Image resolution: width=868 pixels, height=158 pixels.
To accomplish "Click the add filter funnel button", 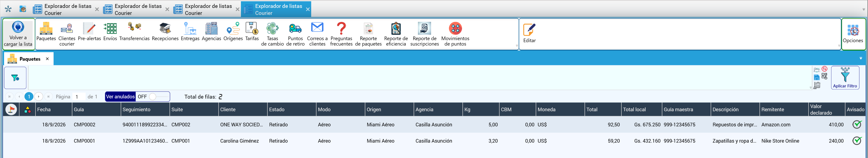I will 15,78.
